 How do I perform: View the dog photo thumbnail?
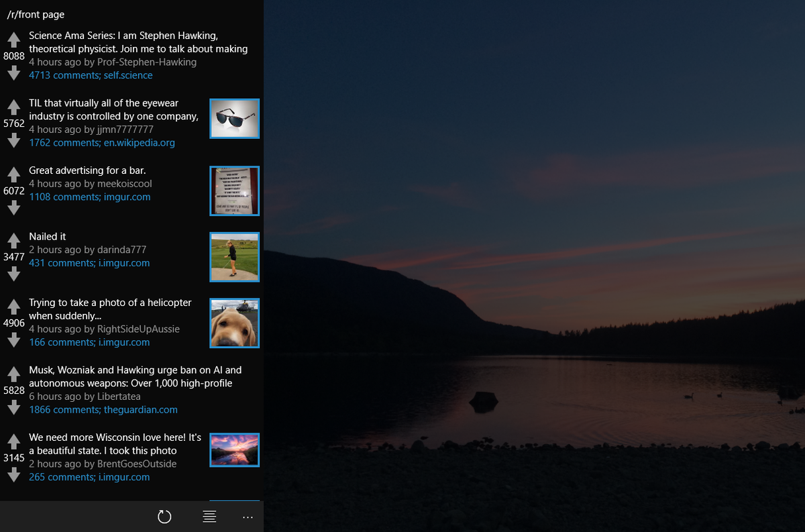(x=234, y=323)
